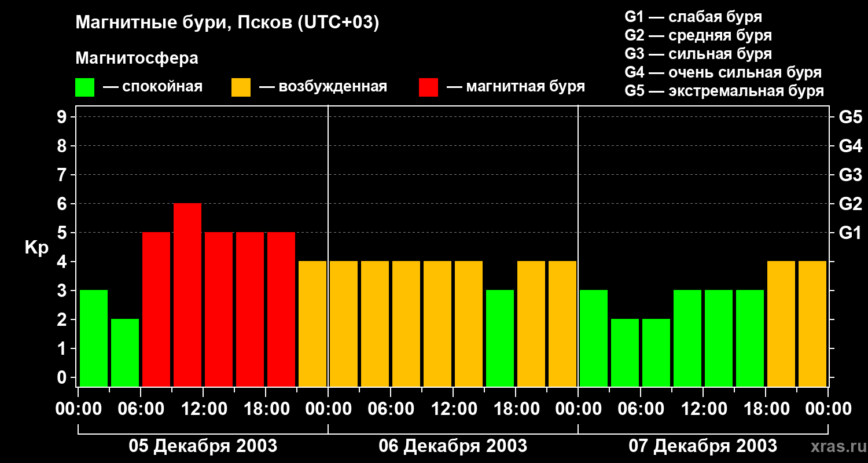
Task: Click the legend line 'G1 — слабая буря'
Action: click(693, 17)
